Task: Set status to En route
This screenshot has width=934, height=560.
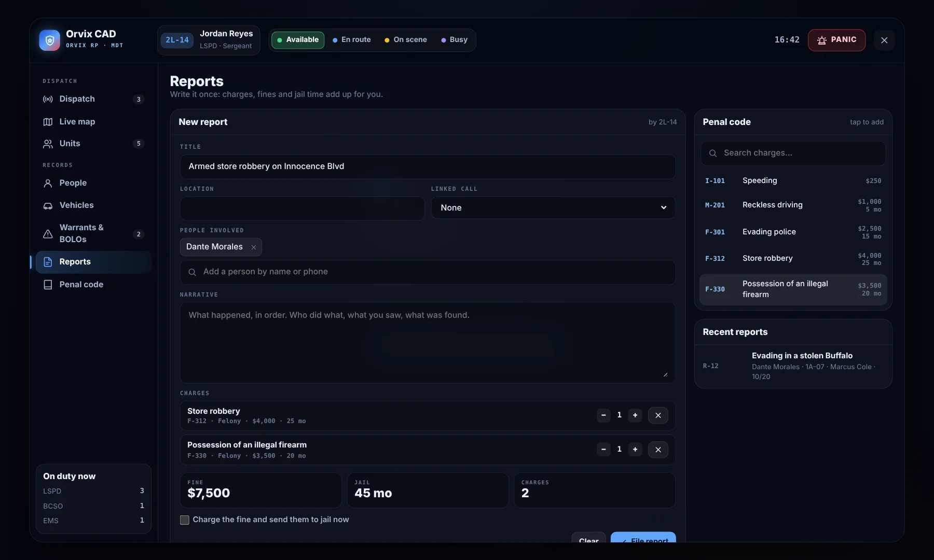Action: click(x=352, y=40)
